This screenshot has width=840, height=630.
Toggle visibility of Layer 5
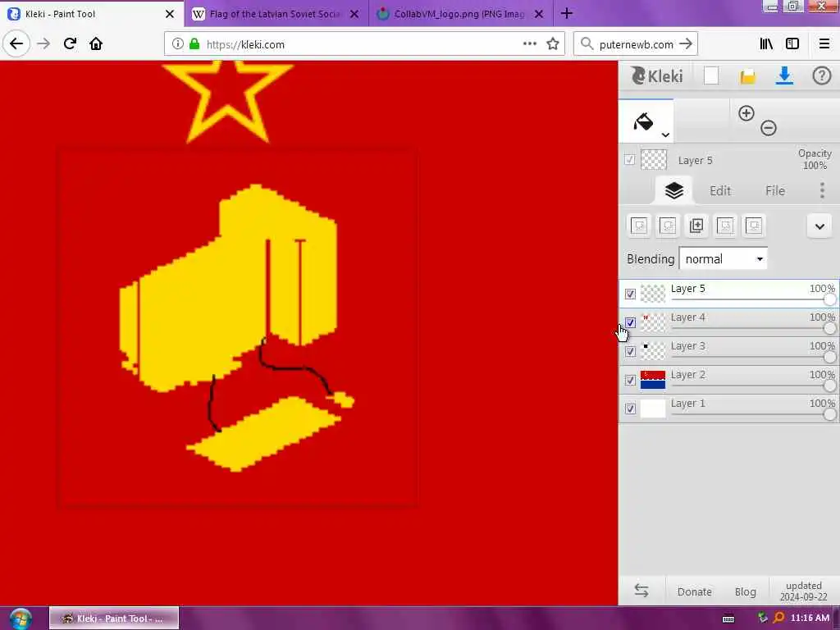(x=630, y=294)
